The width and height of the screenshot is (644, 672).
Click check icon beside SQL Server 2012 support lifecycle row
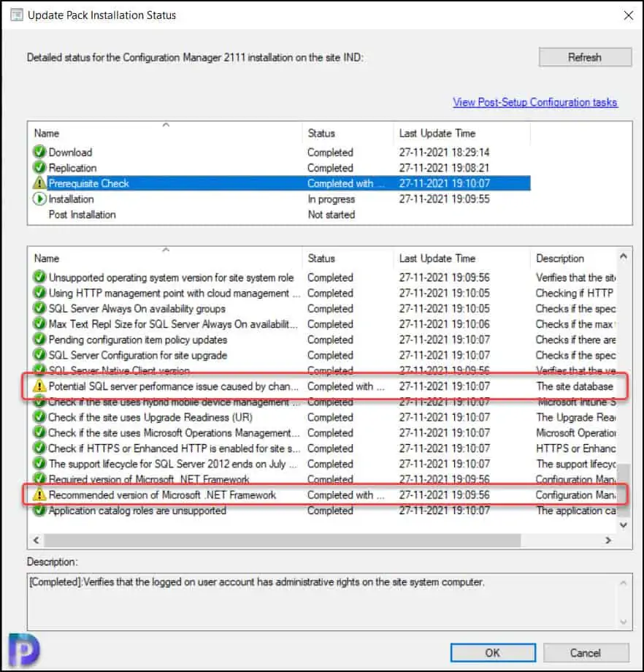tap(39, 464)
